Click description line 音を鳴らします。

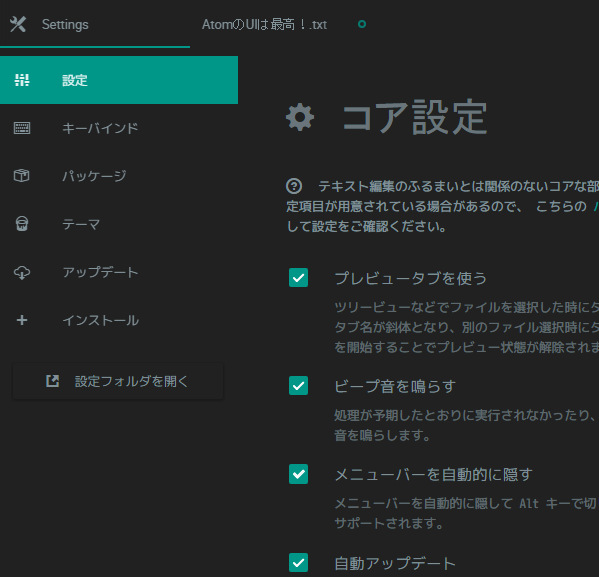382,435
